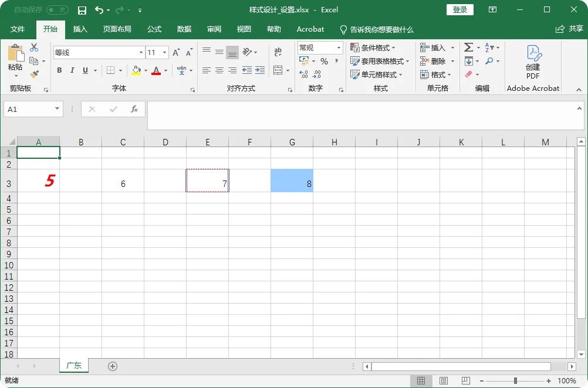Click the 共享 share button
Image resolution: width=588 pixels, height=388 pixels.
[570, 29]
